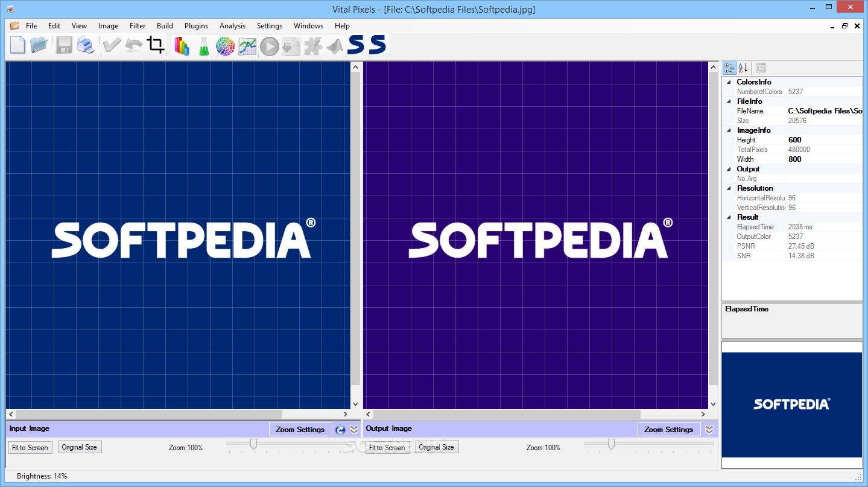
Task: Collapse the Output Image zoom panel chevron
Action: click(709, 430)
